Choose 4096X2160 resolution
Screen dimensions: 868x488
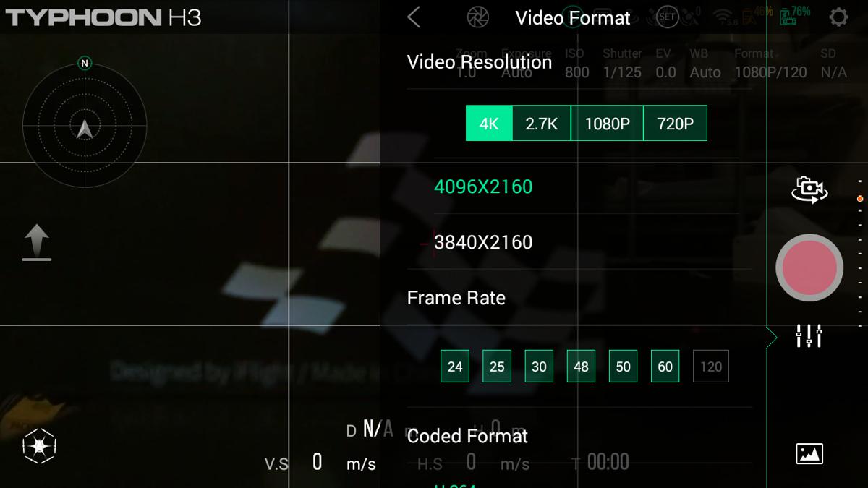click(x=483, y=187)
